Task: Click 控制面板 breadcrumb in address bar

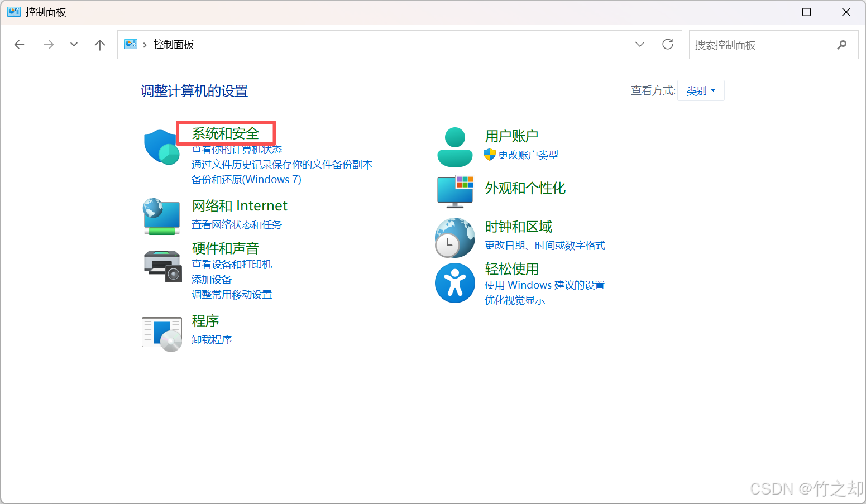Action: [174, 45]
